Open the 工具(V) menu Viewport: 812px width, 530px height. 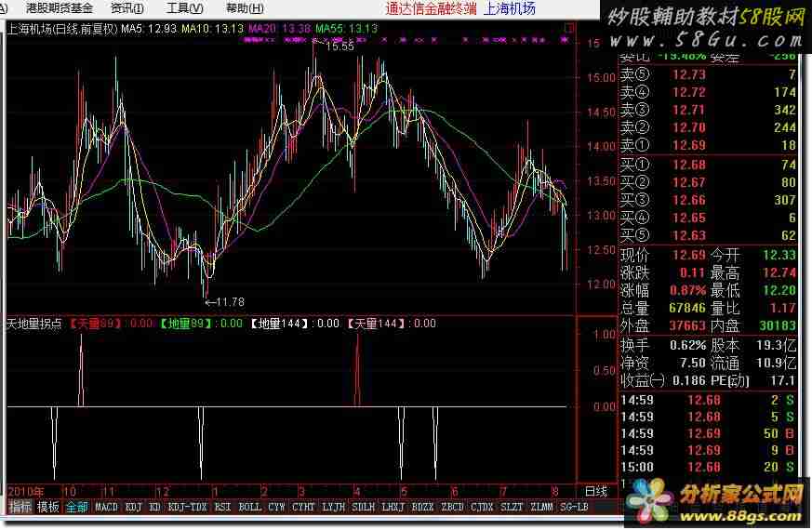coord(185,8)
